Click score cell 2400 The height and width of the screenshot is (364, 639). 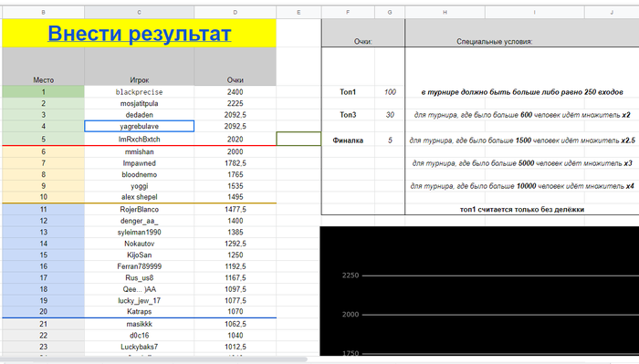236,92
